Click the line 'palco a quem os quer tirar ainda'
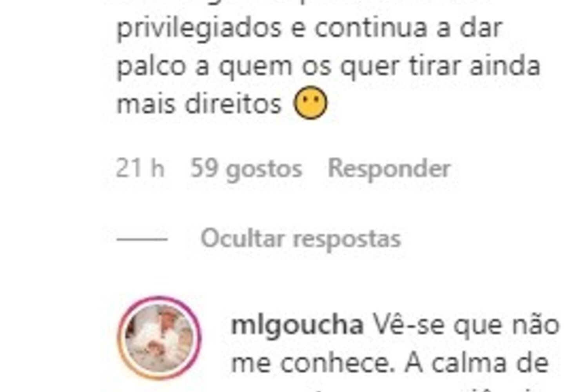Screen dimensions: 588x392 (x=328, y=66)
